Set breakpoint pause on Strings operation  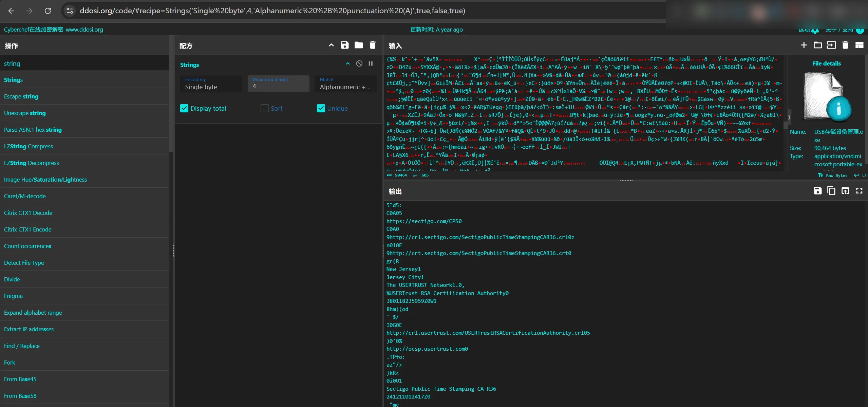click(371, 64)
